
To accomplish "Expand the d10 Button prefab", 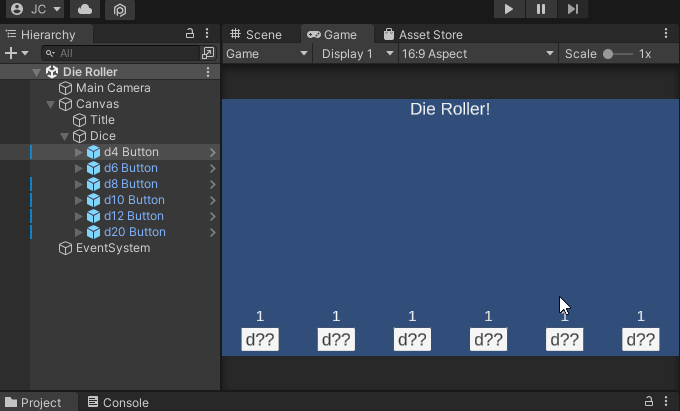I will (x=78, y=200).
